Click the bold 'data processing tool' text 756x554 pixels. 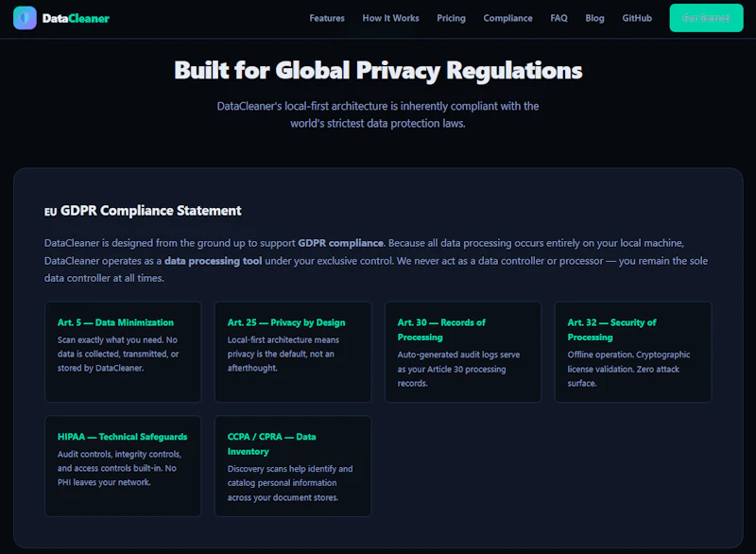click(214, 261)
